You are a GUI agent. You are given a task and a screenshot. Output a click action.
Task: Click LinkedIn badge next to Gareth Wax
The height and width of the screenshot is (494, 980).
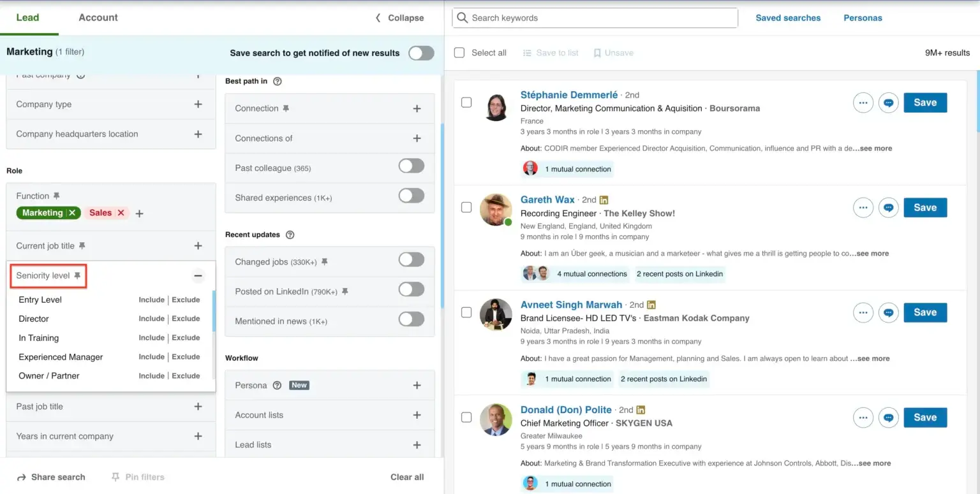coord(604,200)
